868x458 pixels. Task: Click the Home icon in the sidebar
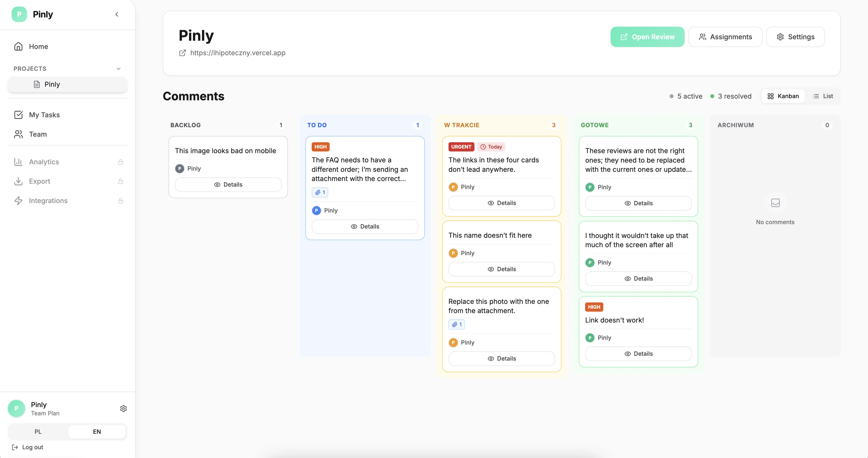(18, 46)
